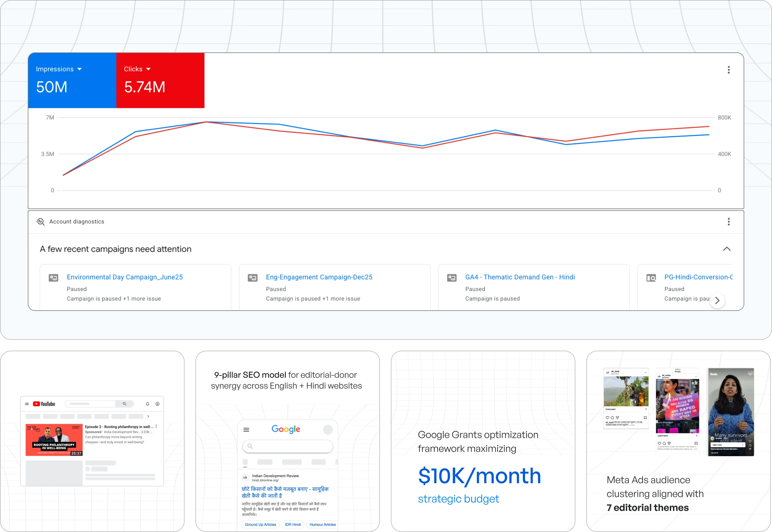Viewport: 772px width, 532px height.
Task: Click Rooting Philanthropy video thumbnail
Action: (x=54, y=440)
